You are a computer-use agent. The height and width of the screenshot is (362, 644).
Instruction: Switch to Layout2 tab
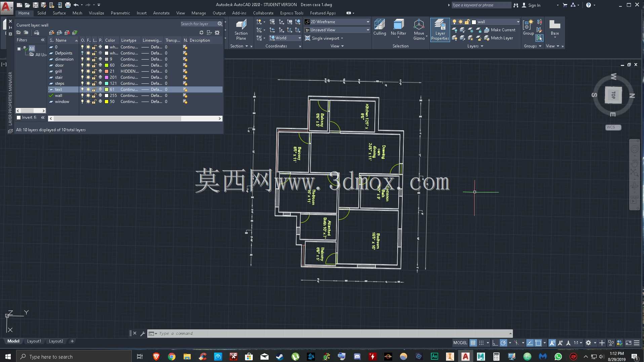[x=56, y=341]
